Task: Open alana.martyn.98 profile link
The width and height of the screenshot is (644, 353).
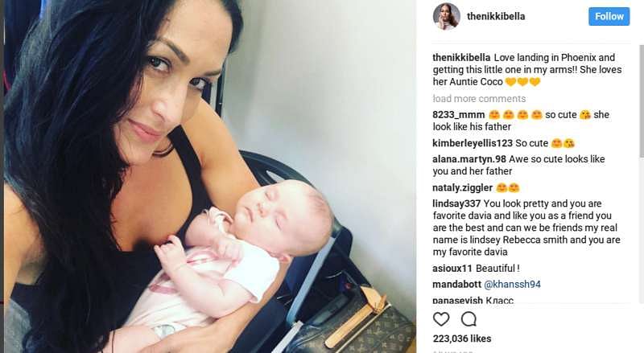Action: (x=469, y=159)
